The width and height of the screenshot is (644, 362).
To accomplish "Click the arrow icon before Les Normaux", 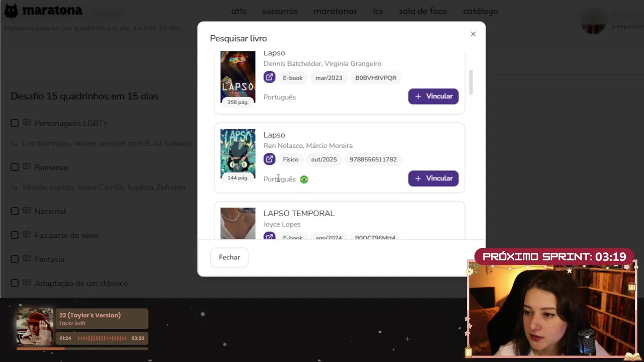I will coord(15,144).
